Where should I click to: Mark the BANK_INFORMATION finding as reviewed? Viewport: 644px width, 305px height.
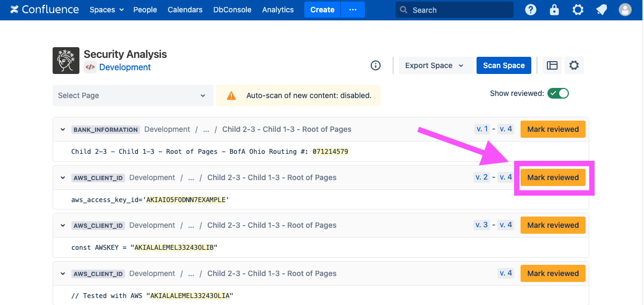tap(553, 129)
